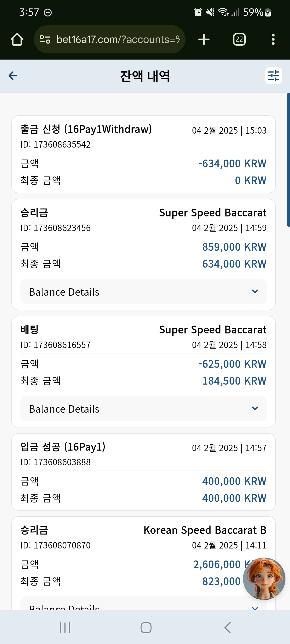Click the bet16a17.com address bar
Viewport: 290px width, 644px height.
click(x=110, y=39)
